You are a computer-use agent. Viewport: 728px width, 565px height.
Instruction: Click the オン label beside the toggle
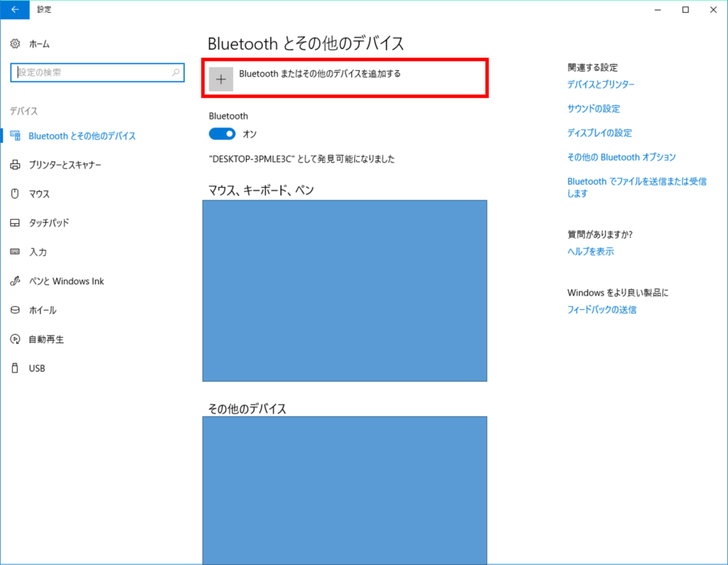[x=250, y=134]
